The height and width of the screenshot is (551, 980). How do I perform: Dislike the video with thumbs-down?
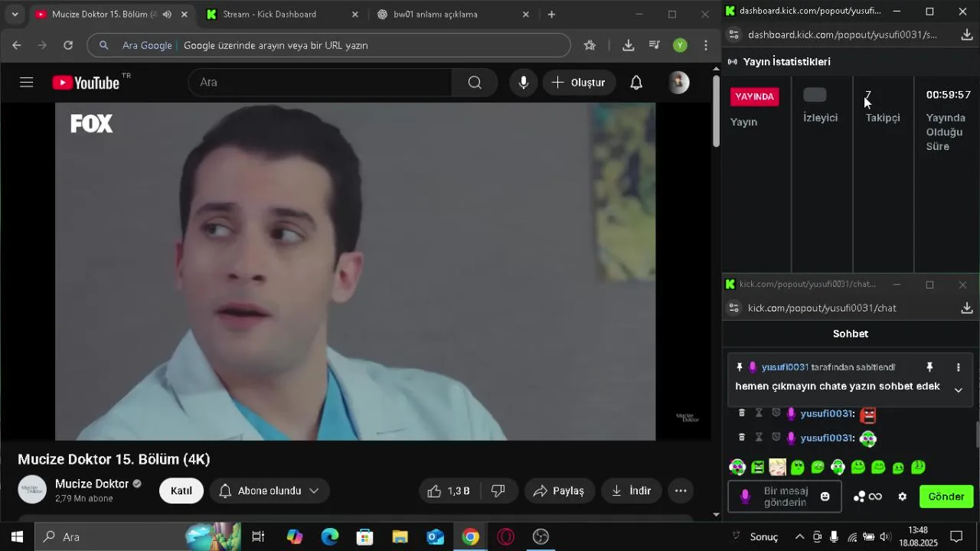tap(498, 491)
